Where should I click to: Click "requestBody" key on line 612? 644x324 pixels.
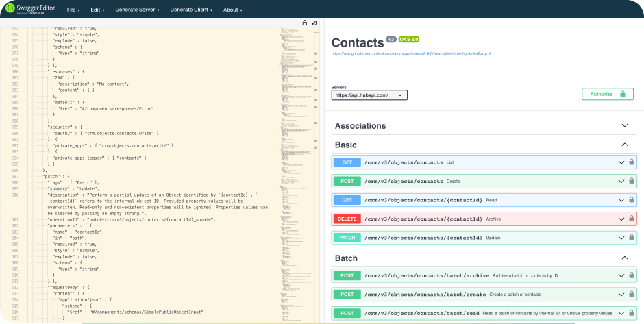(x=63, y=287)
